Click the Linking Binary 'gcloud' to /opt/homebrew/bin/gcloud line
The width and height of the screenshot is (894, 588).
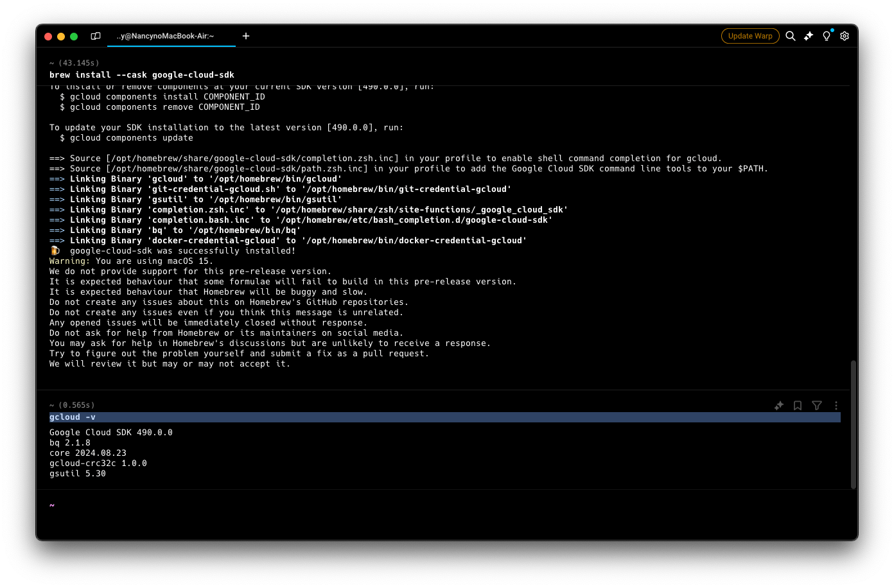(196, 179)
